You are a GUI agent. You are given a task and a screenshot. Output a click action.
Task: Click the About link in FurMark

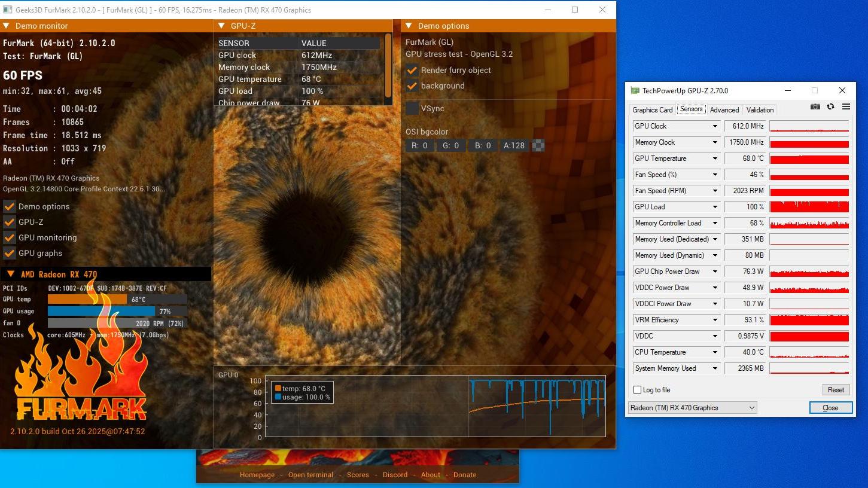[431, 475]
